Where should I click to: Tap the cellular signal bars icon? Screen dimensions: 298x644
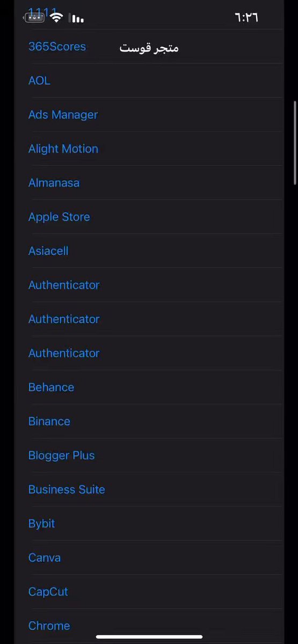[x=78, y=19]
